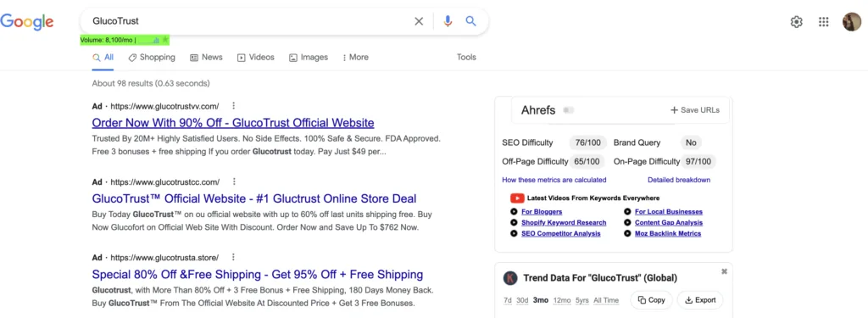Open the Google apps grid
Screen dimensions: 868x318
tap(823, 21)
